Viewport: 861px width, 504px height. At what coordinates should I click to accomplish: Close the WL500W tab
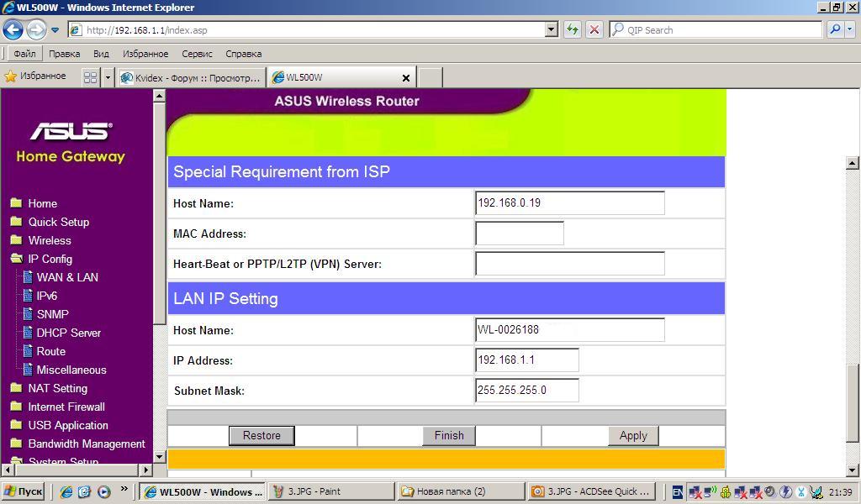tap(406, 78)
